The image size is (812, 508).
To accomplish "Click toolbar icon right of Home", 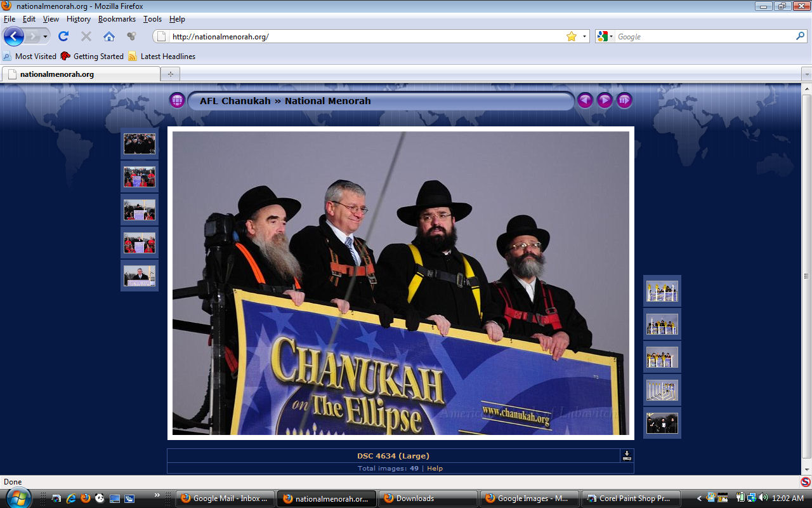I will coord(131,36).
